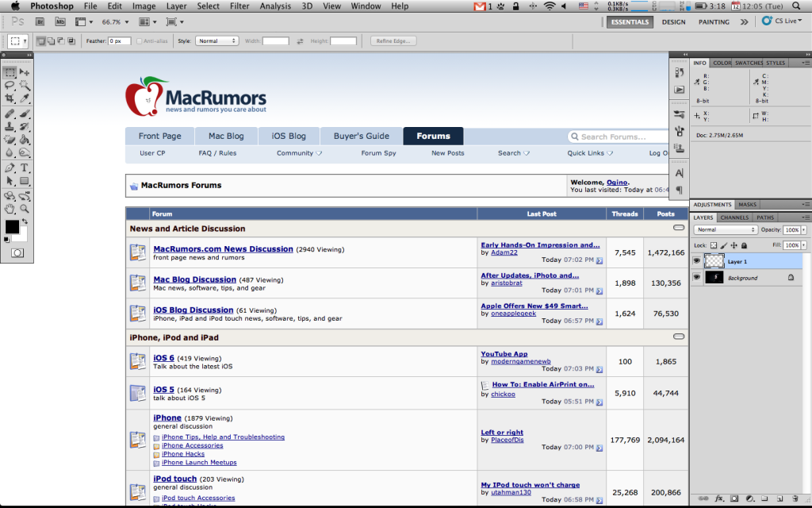The image size is (812, 508).
Task: Select the Rectangle shape tool
Action: (25, 181)
